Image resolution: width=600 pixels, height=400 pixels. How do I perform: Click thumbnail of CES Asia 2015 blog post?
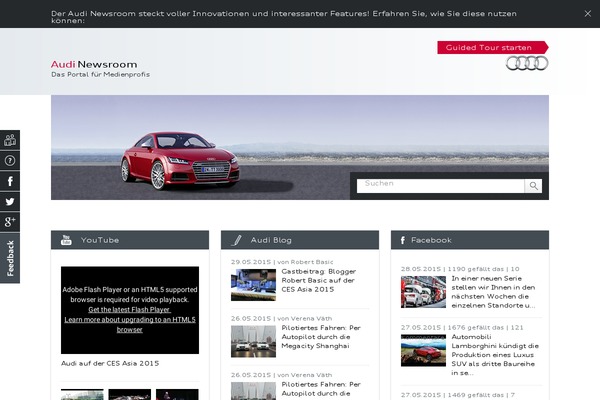[x=253, y=284]
